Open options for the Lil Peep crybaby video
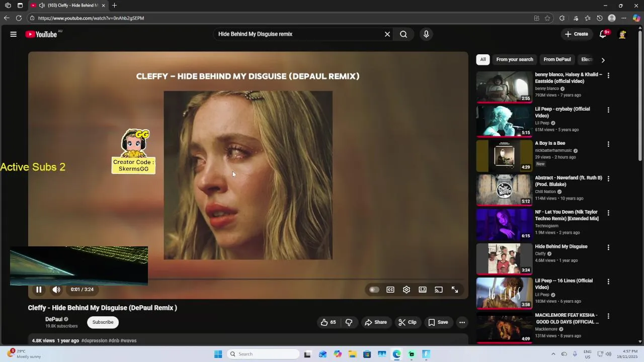This screenshot has height=362, width=644. pos(608,110)
